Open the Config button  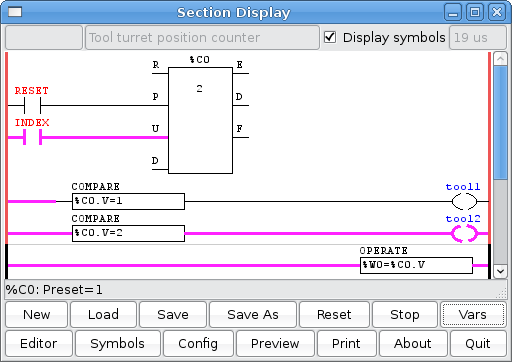[x=198, y=343]
